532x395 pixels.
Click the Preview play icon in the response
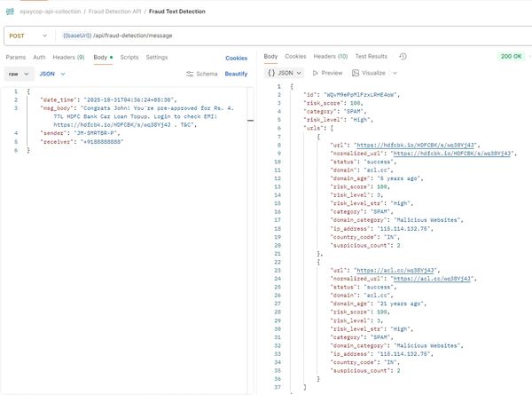point(316,73)
